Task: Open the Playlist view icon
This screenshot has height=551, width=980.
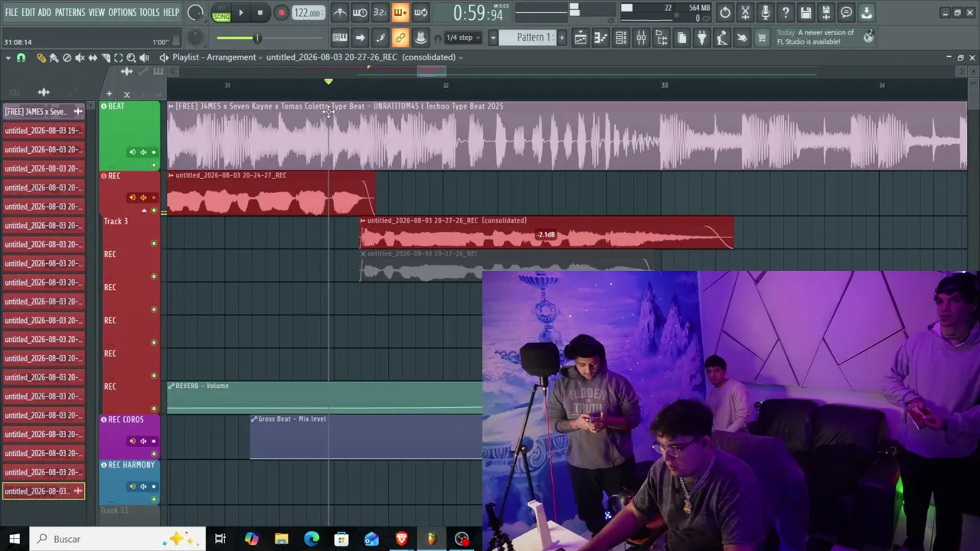Action: [x=580, y=37]
